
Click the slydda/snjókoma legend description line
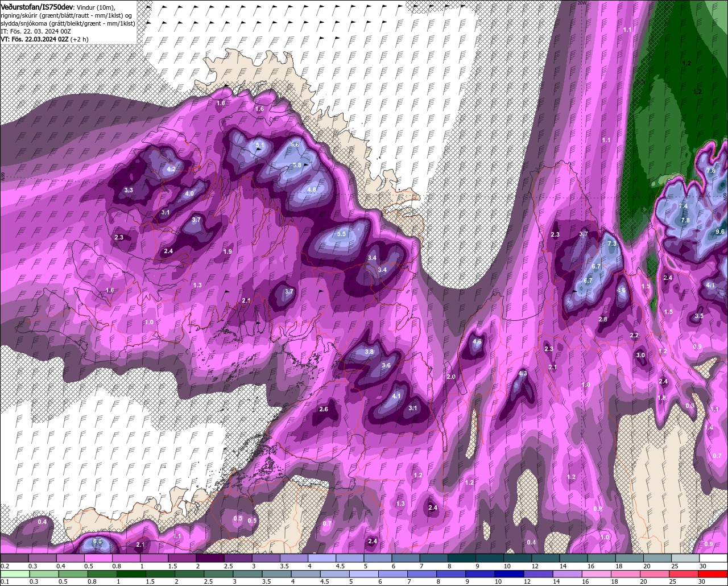(68, 23)
